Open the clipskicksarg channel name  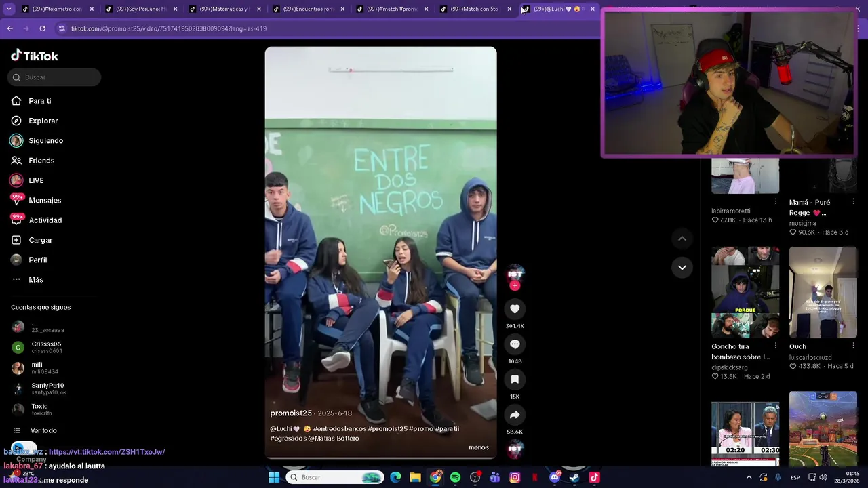point(730,367)
